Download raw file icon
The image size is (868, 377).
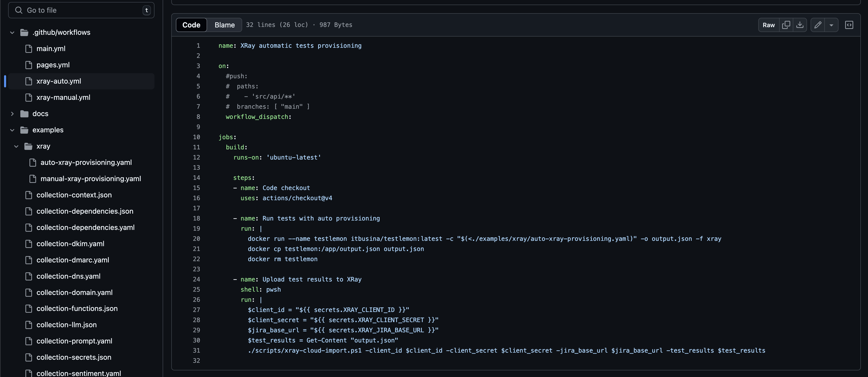point(800,25)
